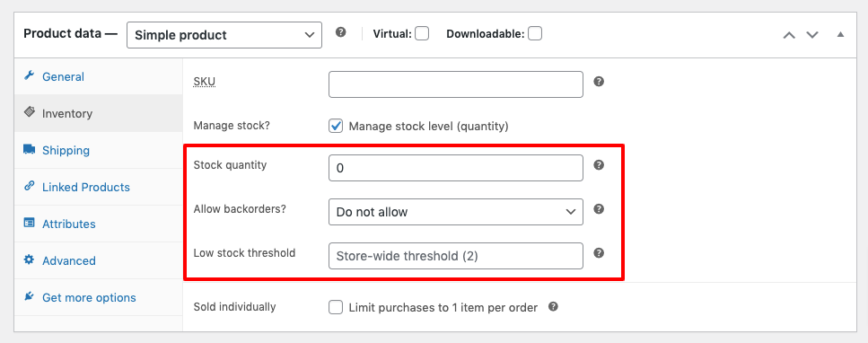Viewport: 868px width, 343px height.
Task: Click the 'Downloadable:' label text
Action: (485, 34)
